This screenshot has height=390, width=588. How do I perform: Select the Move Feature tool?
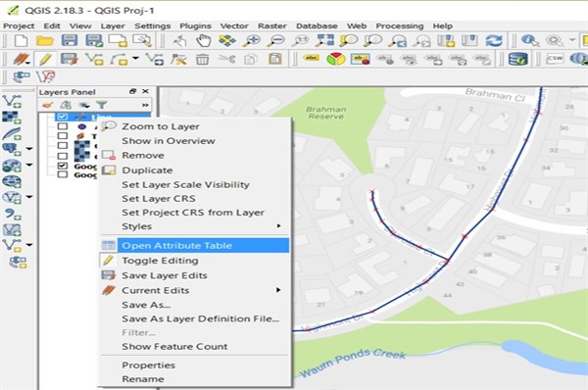pyautogui.click(x=155, y=59)
